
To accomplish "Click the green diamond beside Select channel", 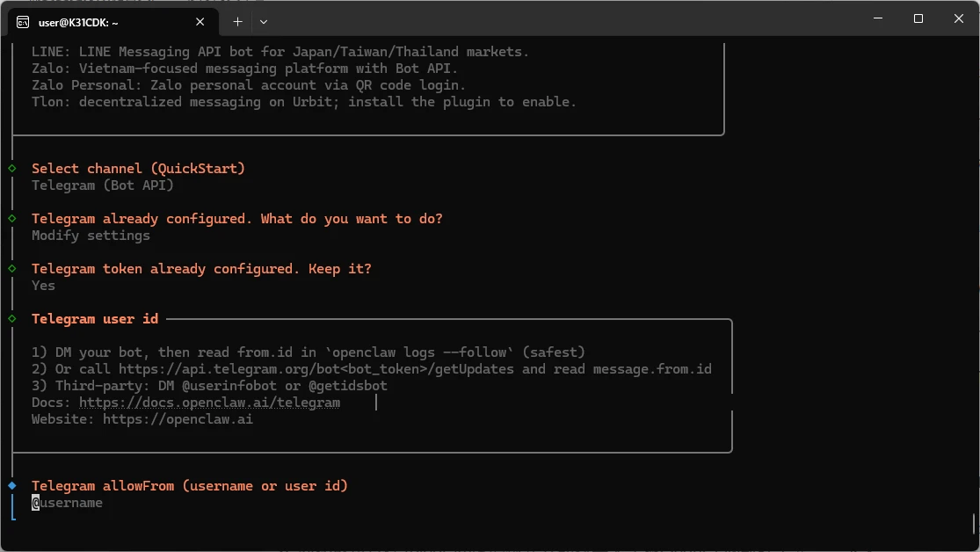I will coord(12,168).
